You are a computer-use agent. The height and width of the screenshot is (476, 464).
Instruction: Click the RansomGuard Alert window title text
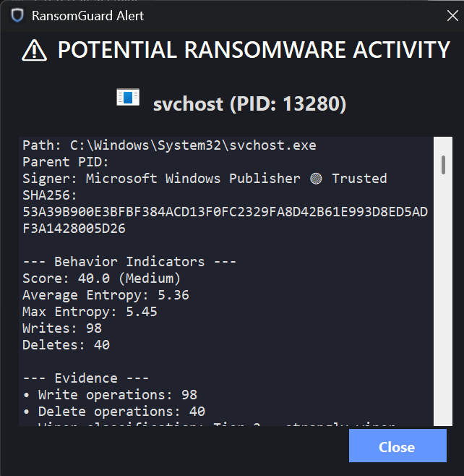click(x=87, y=16)
